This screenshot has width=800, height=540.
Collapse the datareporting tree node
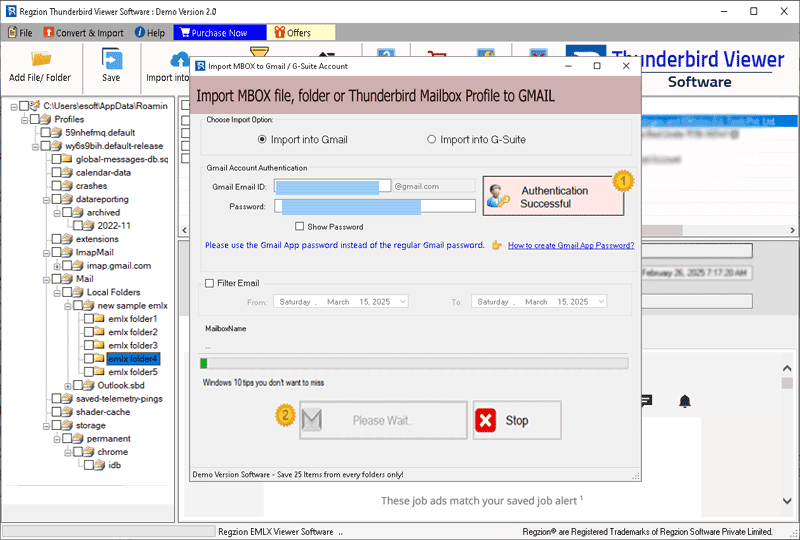click(46, 200)
